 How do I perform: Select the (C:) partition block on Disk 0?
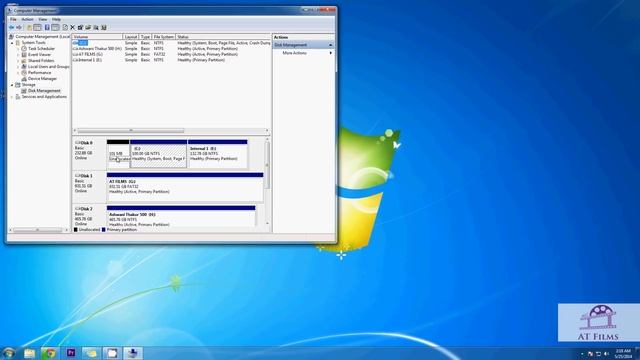pos(158,153)
